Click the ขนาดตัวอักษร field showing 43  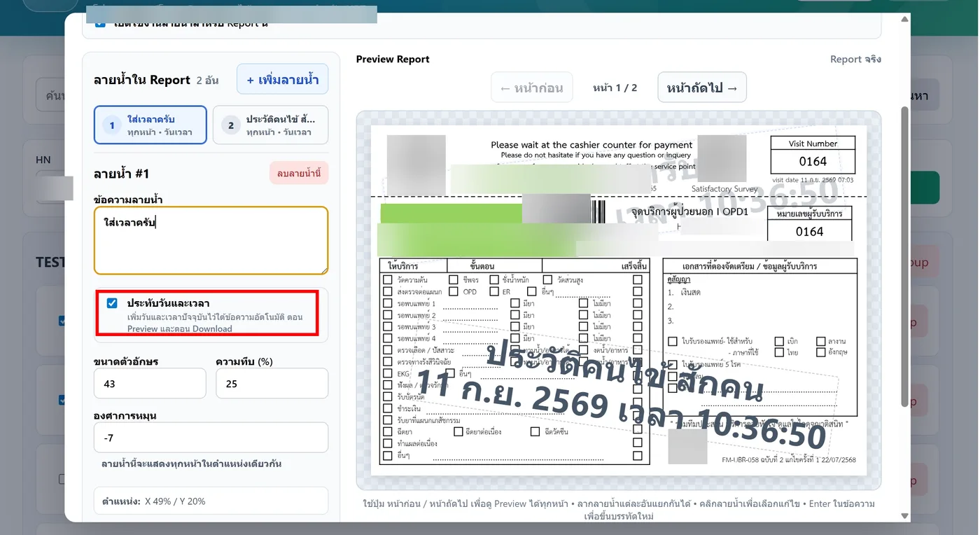150,384
